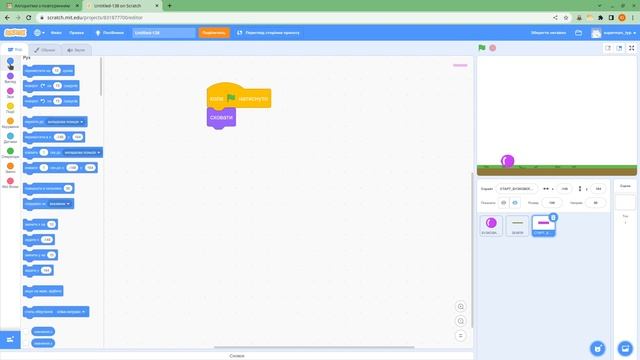
Task: Click the green flag to run the project
Action: pos(482,48)
